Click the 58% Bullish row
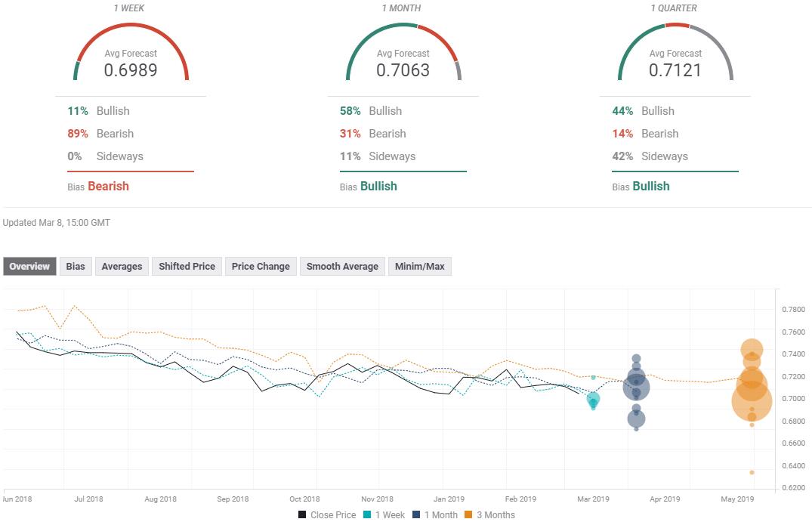 (371, 111)
